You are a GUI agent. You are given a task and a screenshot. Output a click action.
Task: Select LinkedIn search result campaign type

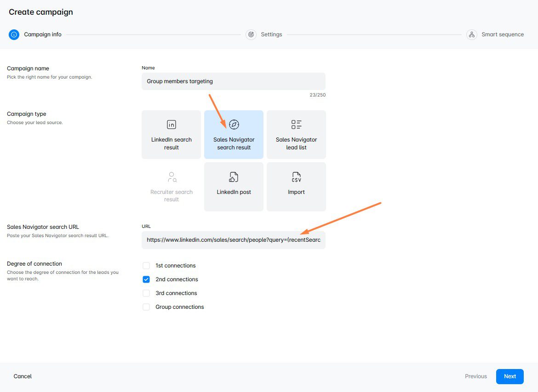tap(171, 135)
